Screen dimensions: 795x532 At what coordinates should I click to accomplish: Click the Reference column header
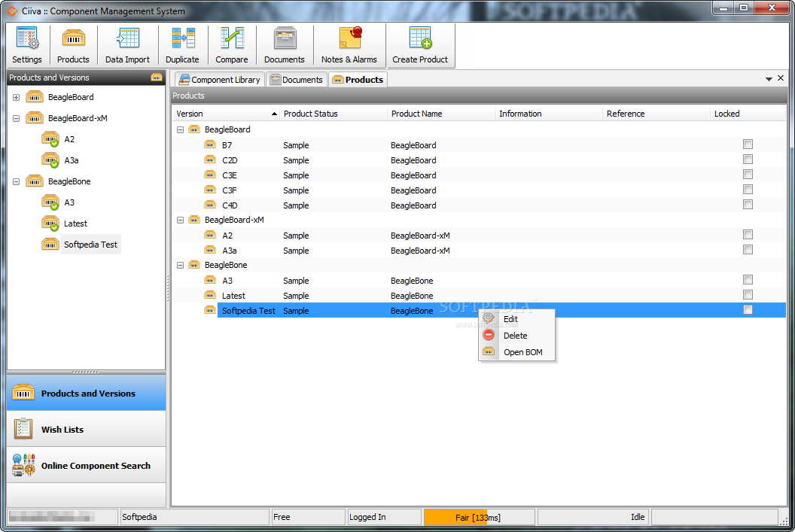[x=656, y=114]
